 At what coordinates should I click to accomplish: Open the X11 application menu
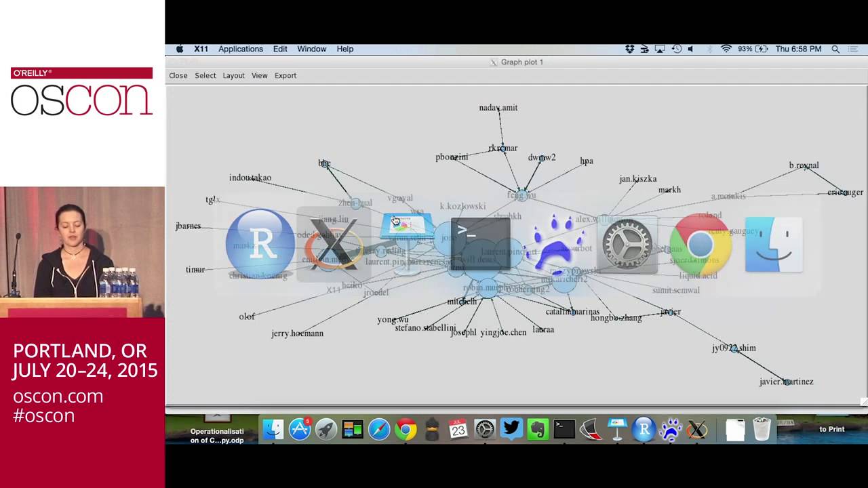[x=201, y=49]
